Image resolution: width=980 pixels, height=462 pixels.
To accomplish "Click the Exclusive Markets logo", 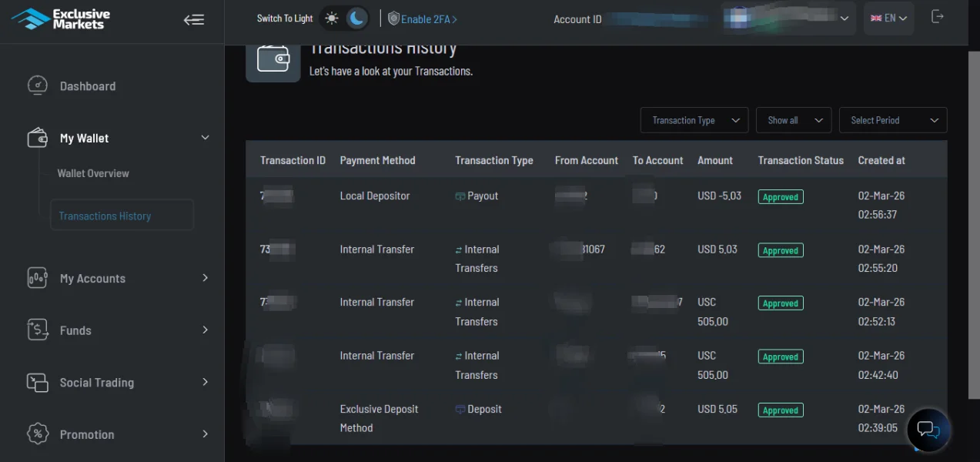I will point(62,19).
